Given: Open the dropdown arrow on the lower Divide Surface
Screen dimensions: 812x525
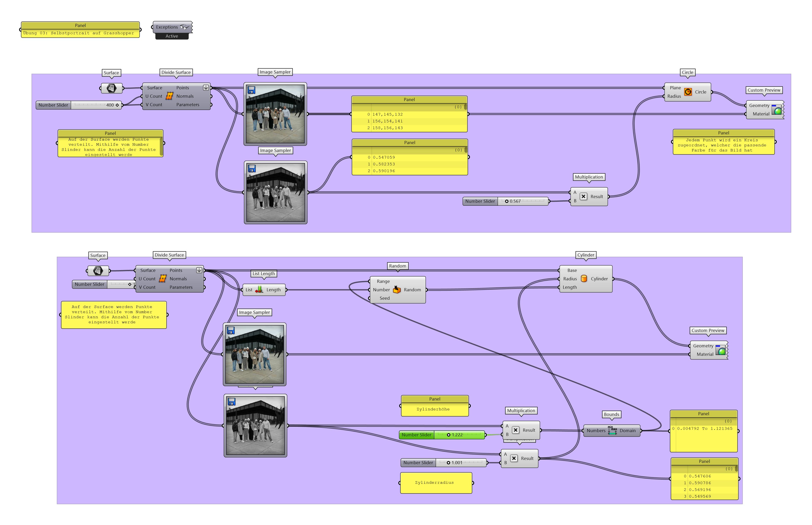Looking at the screenshot, I should 198,270.
